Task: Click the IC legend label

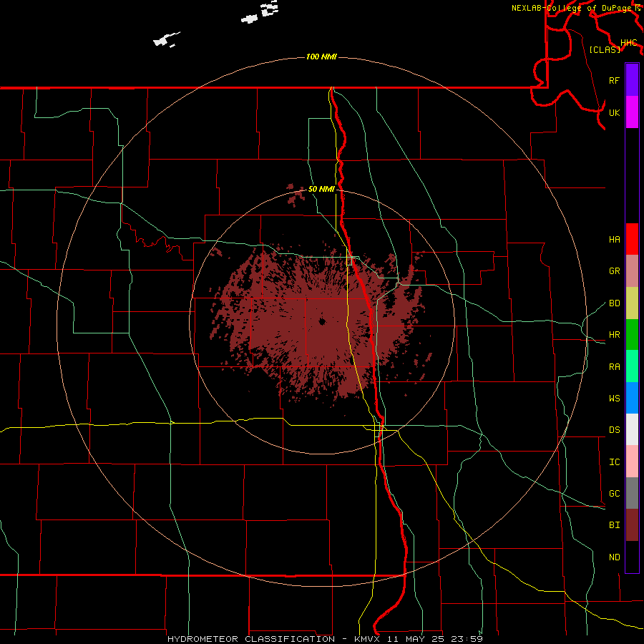Action: (615, 462)
